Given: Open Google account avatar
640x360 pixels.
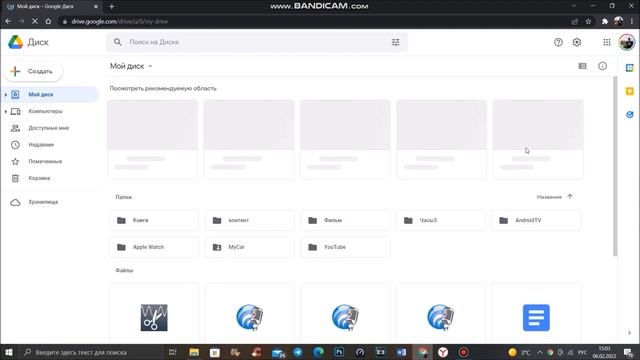Looking at the screenshot, I should coord(627,42).
